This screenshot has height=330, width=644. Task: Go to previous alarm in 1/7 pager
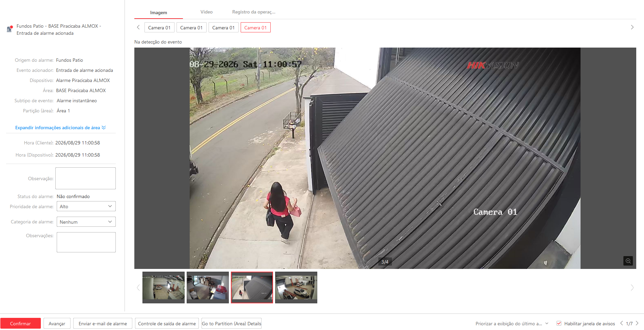[x=621, y=323]
